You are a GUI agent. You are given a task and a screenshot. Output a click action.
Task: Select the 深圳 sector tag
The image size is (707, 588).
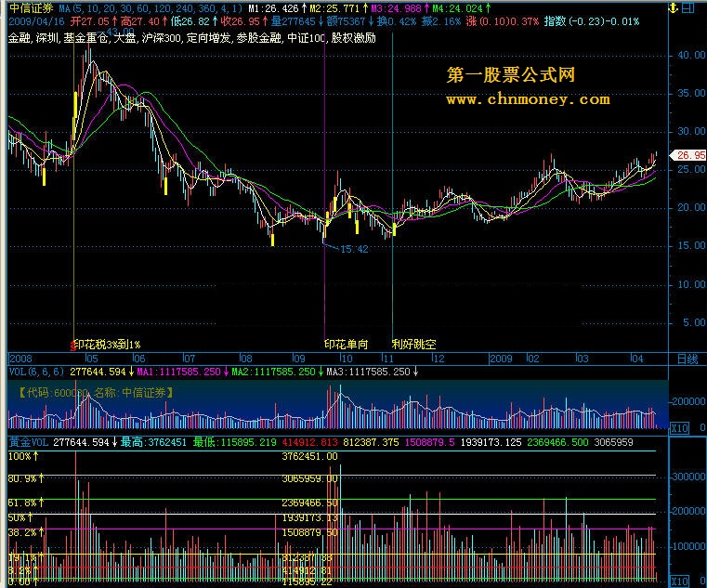(46, 38)
